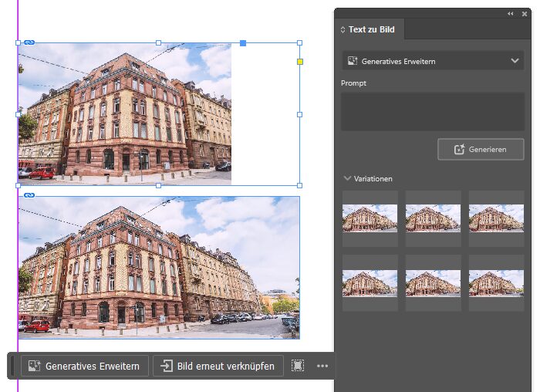Click the yellow live corners square on the frame
This screenshot has height=392, width=540.
pyautogui.click(x=300, y=61)
